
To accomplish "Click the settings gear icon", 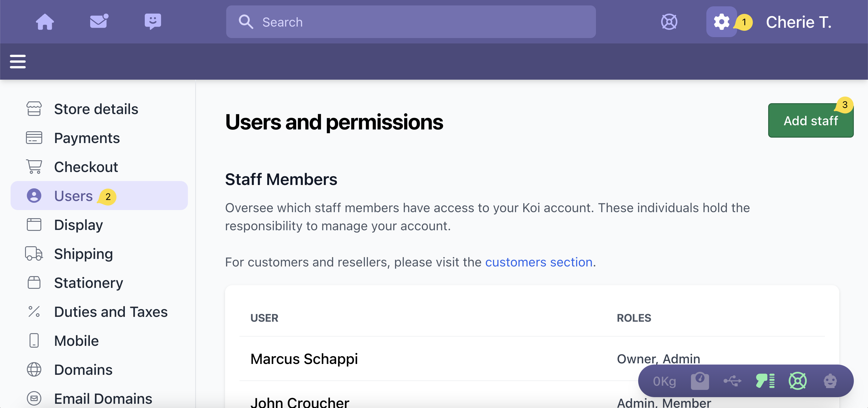I will click(x=721, y=22).
